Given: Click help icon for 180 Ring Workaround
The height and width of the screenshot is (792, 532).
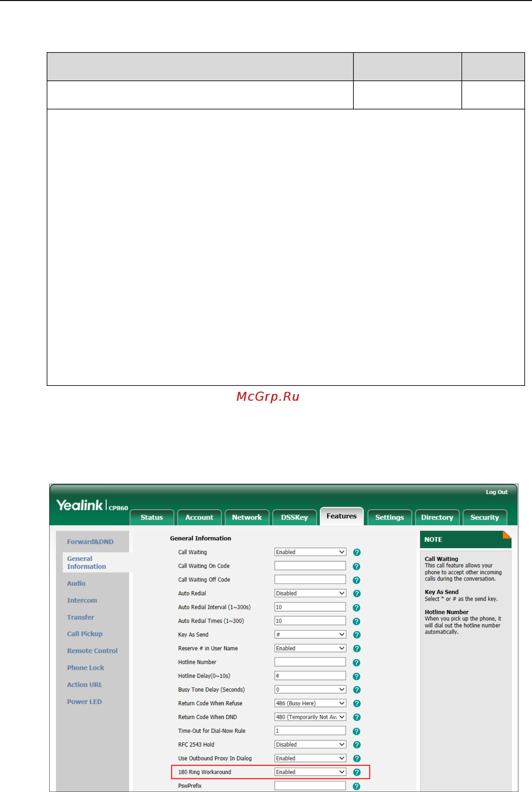Looking at the screenshot, I should click(357, 772).
